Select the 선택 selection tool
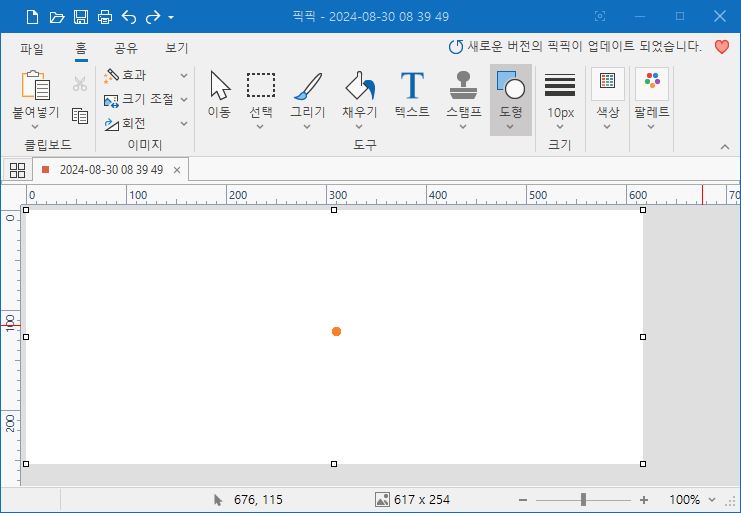The width and height of the screenshot is (741, 513). (260, 94)
